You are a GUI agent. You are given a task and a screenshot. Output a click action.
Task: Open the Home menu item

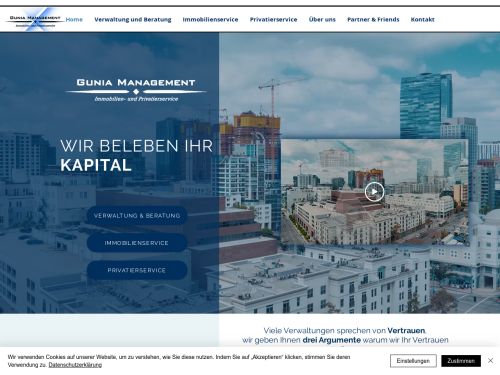pyautogui.click(x=74, y=20)
